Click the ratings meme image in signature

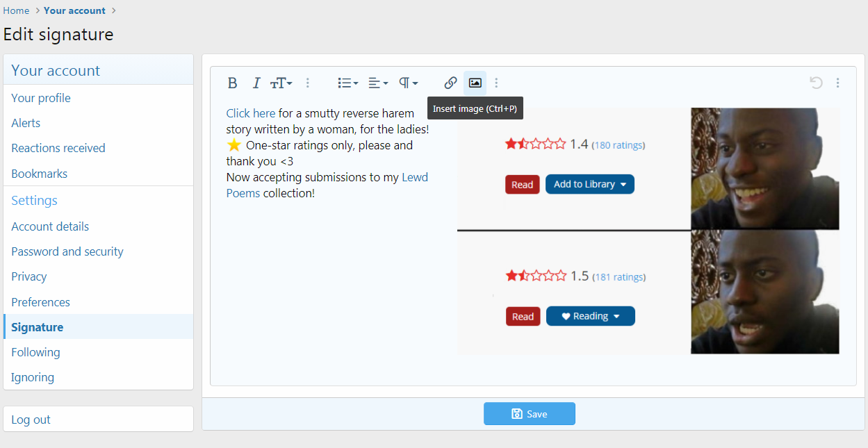(648, 231)
